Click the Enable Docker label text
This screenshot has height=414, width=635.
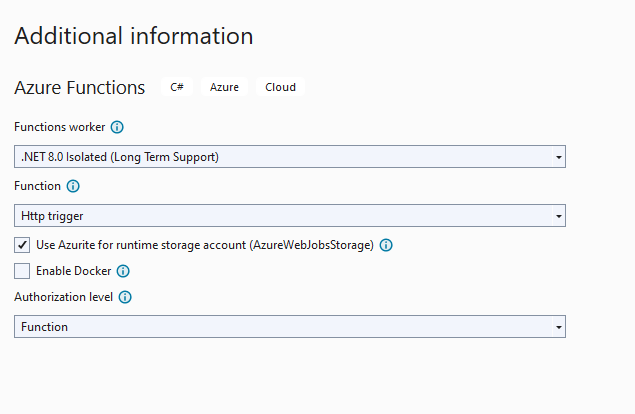73,271
